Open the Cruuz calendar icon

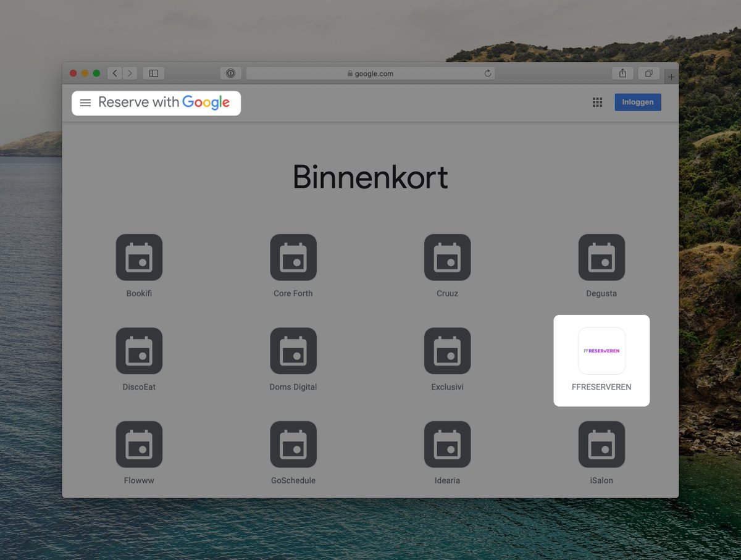tap(447, 257)
